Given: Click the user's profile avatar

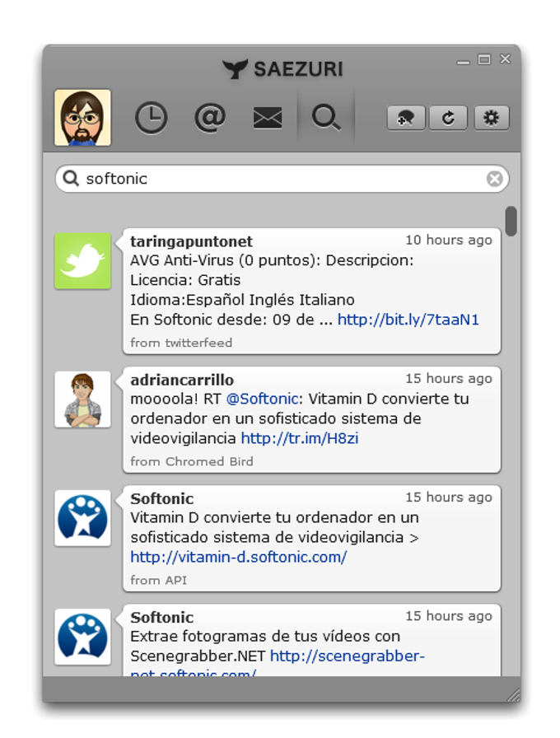Looking at the screenshot, I should pos(83,118).
